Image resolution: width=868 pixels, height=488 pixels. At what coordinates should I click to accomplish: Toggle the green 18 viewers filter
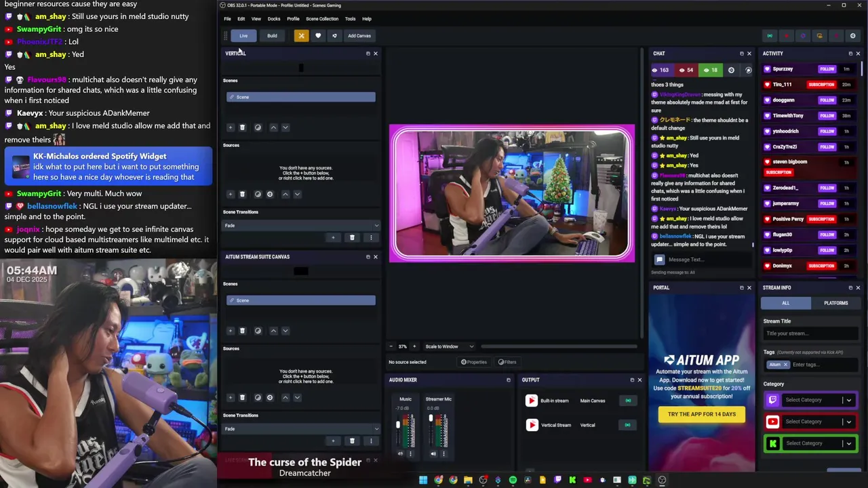[x=711, y=70]
